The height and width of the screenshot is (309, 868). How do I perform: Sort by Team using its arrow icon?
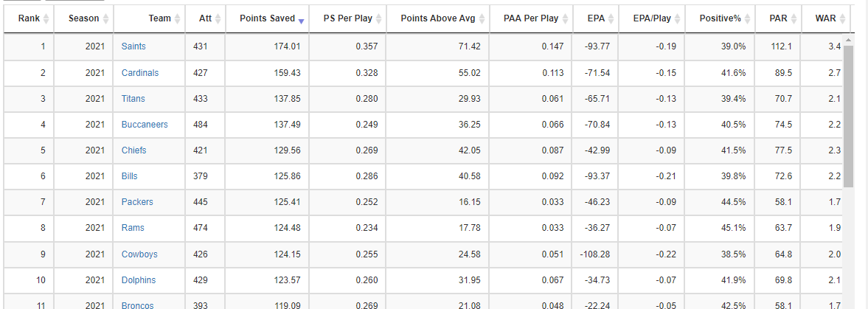pyautogui.click(x=177, y=19)
